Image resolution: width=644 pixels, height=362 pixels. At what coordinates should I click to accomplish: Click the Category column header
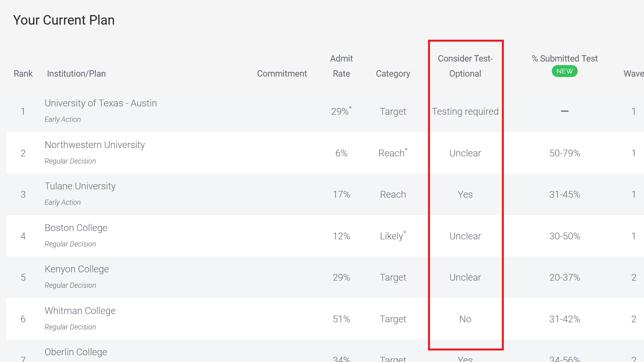(393, 74)
